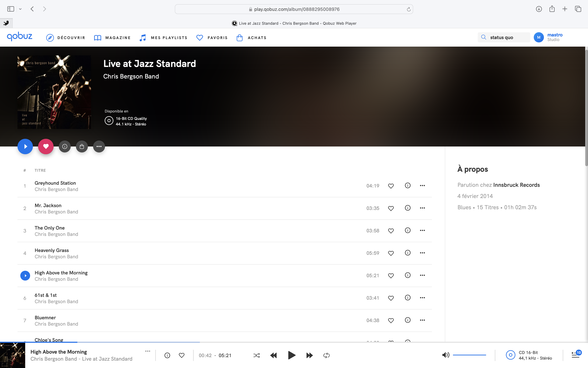Open more options for Mr. Jackson
The height and width of the screenshot is (368, 588).
tap(422, 208)
